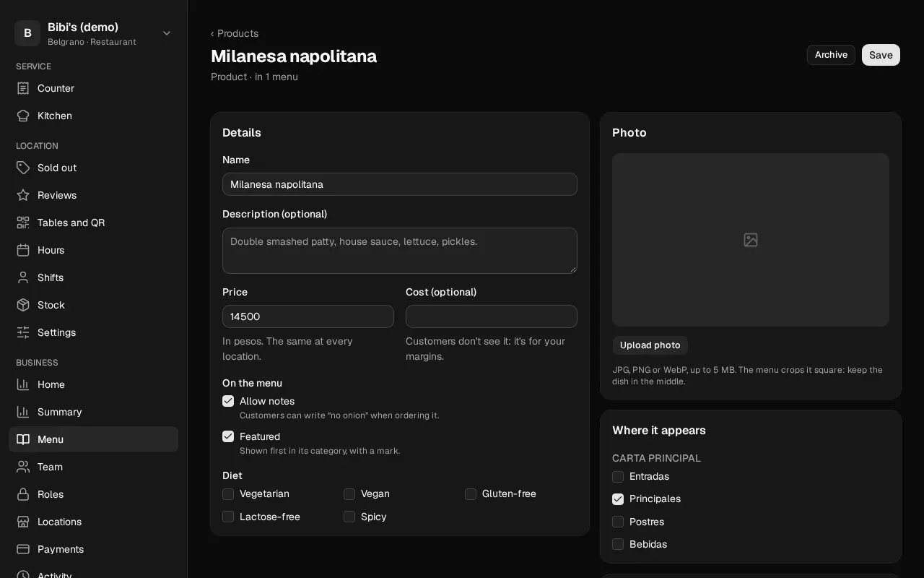Click the Tables and QR code icon
The height and width of the screenshot is (578, 924).
tap(23, 223)
